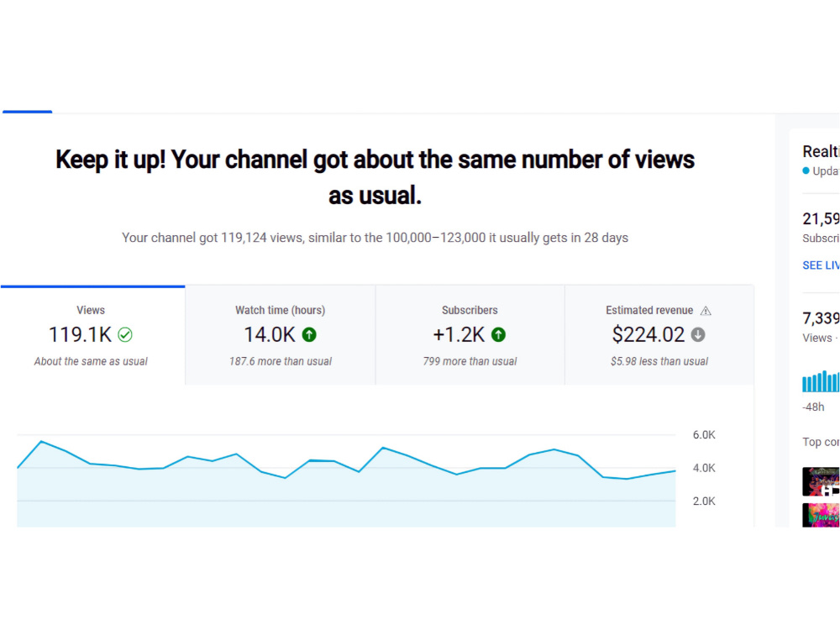The width and height of the screenshot is (840, 630).
Task: Click the 14.0K watch time value
Action: tap(270, 335)
